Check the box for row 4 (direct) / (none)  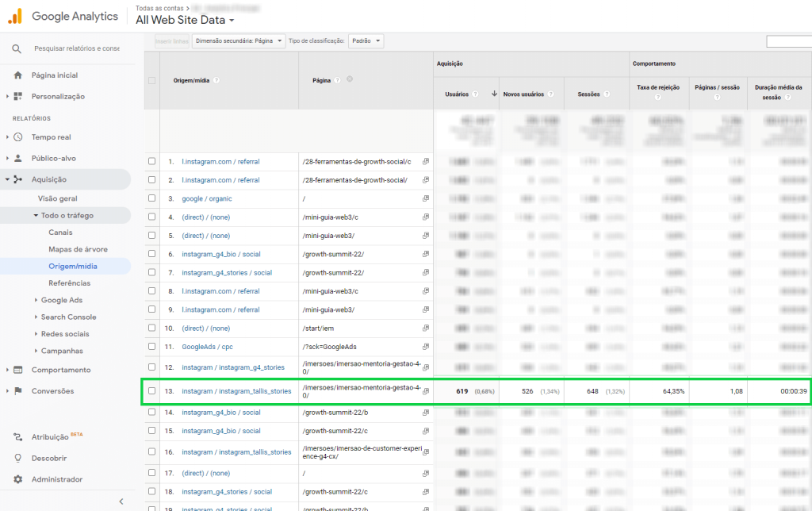[x=151, y=217]
